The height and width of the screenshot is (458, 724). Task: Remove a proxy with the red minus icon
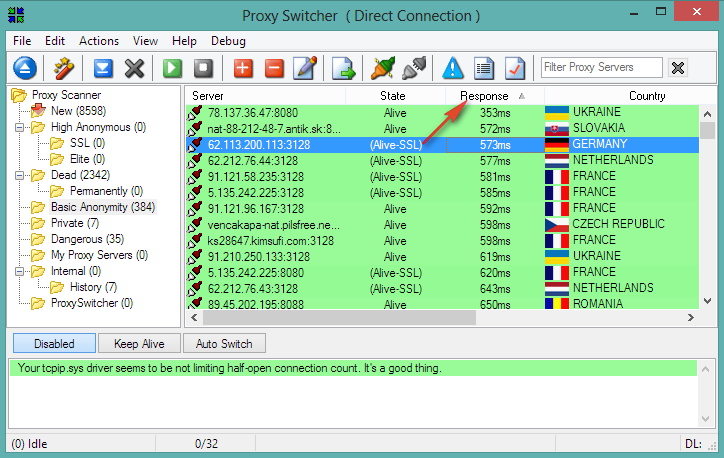coord(274,68)
